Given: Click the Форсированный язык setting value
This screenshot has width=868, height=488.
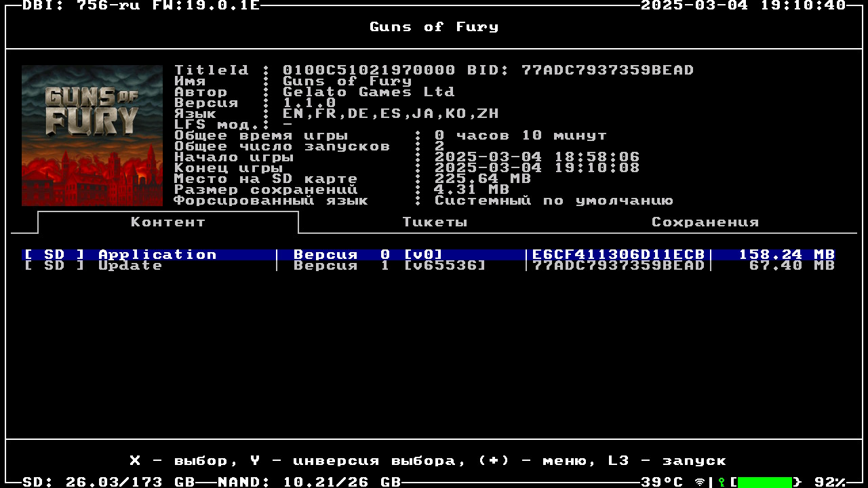Looking at the screenshot, I should click(x=553, y=201).
